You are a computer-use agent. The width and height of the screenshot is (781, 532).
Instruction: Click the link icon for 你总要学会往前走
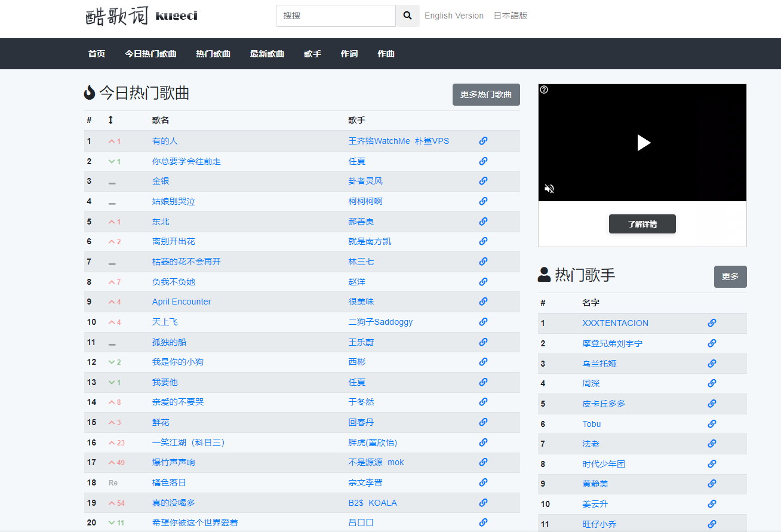(x=484, y=161)
